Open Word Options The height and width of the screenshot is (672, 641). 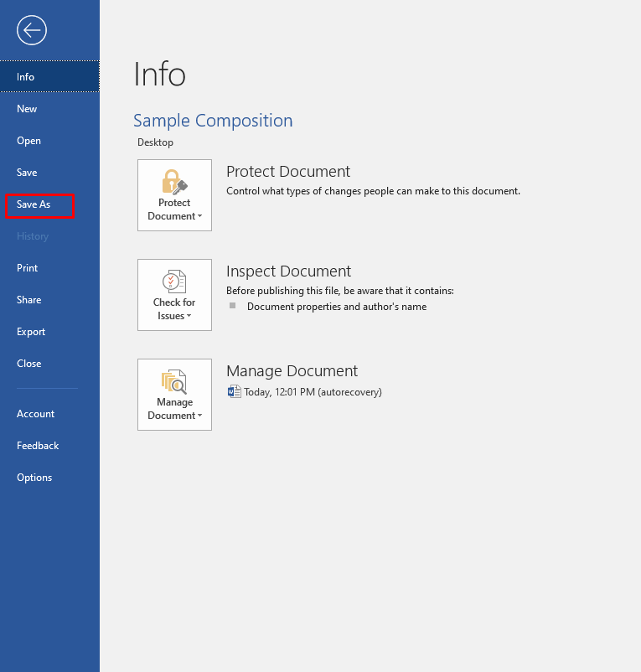pos(49,478)
